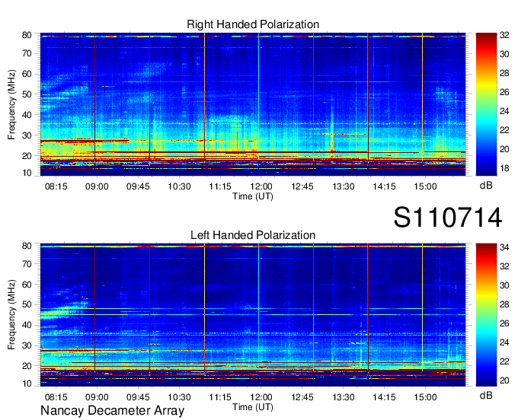This screenshot has width=518, height=420.
Task: Click 40 MHz tick on Right Handed frequency axis
Action: click(27, 115)
